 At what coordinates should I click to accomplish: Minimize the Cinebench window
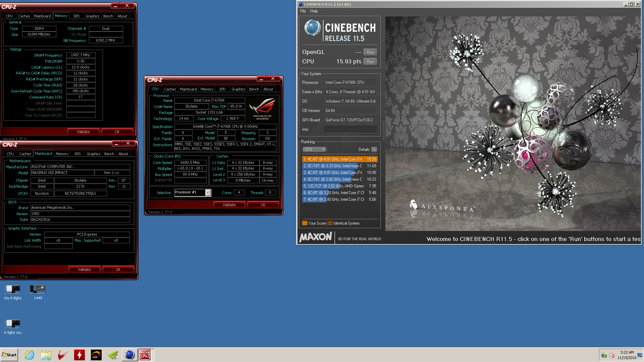626,4
